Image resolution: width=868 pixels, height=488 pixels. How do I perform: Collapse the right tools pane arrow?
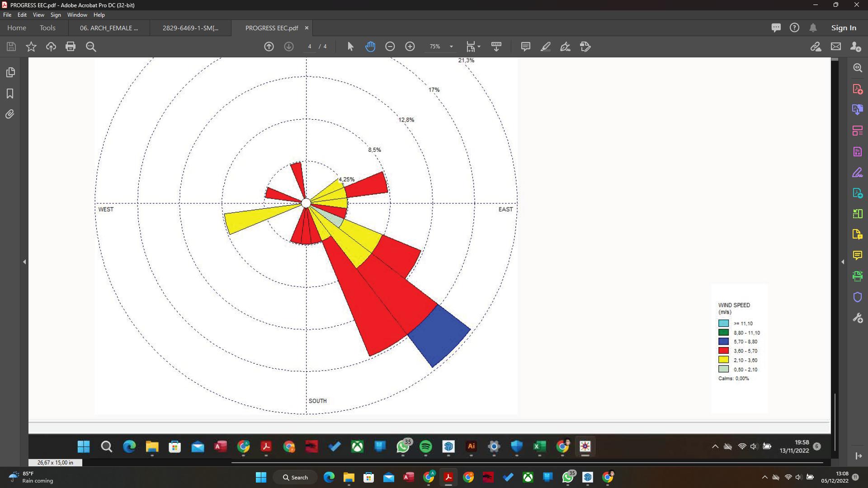pyautogui.click(x=843, y=262)
